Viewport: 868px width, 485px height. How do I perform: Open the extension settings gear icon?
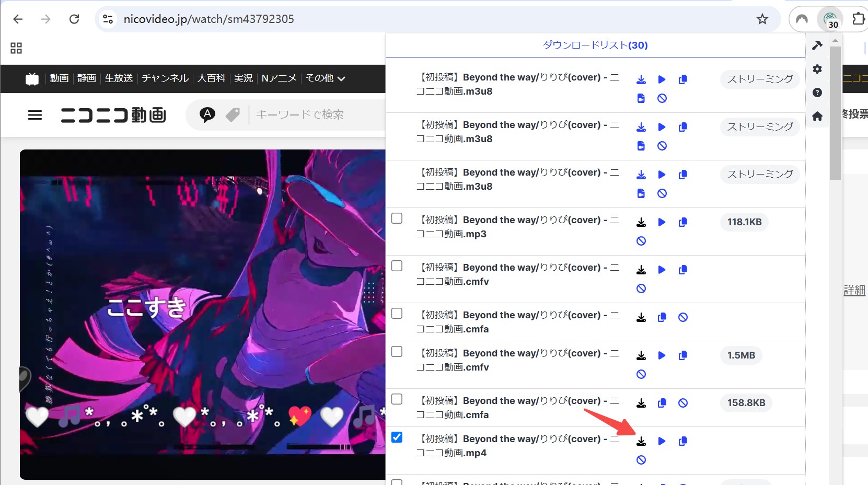point(817,69)
